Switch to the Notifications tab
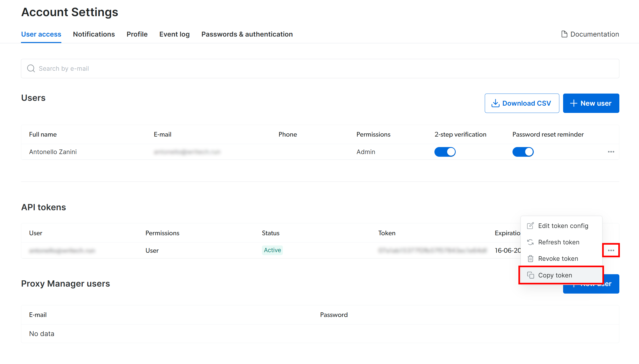This screenshot has width=639, height=364. 94,34
